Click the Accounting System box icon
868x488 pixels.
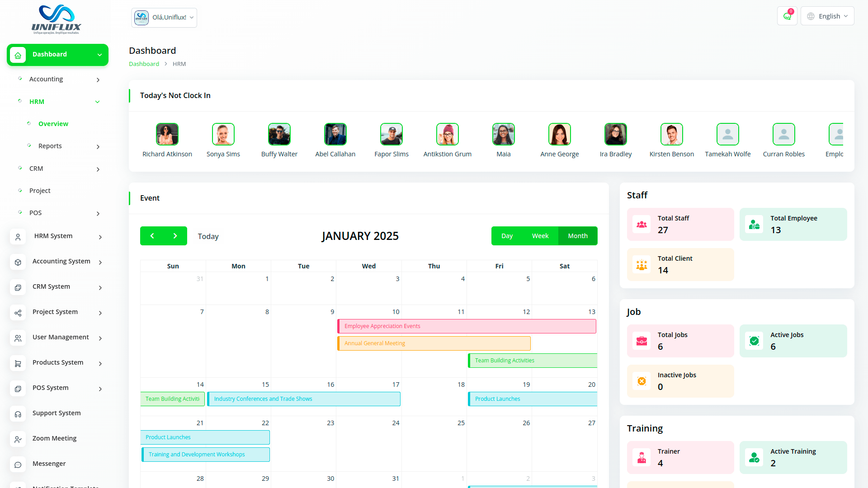(18, 262)
